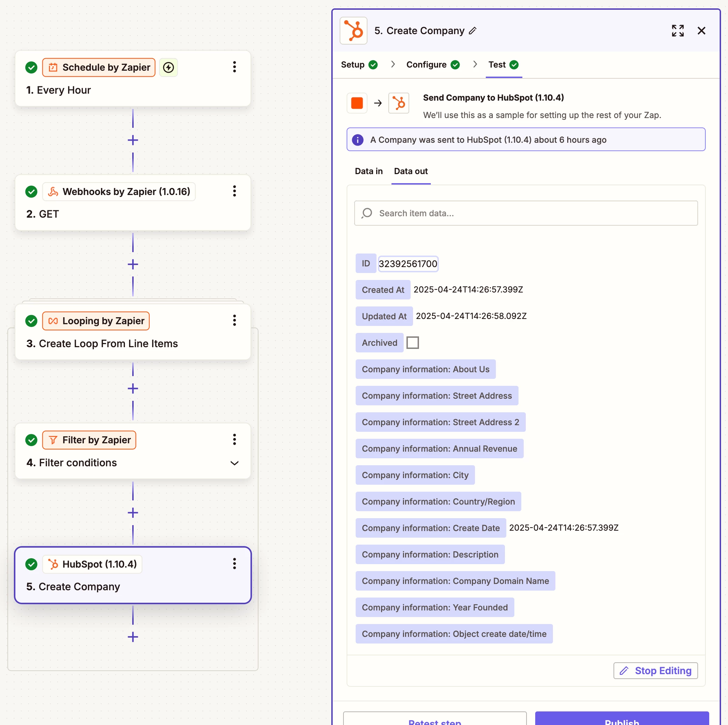Open the Data in tab

[369, 171]
